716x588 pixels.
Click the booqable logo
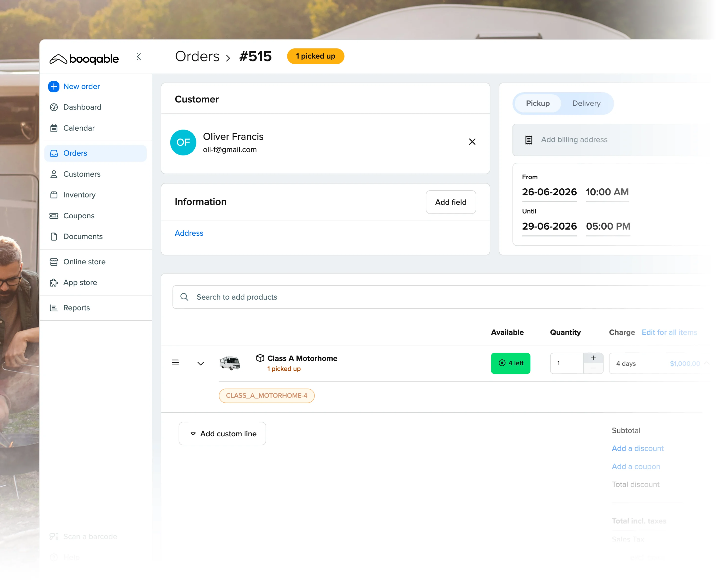(x=84, y=59)
